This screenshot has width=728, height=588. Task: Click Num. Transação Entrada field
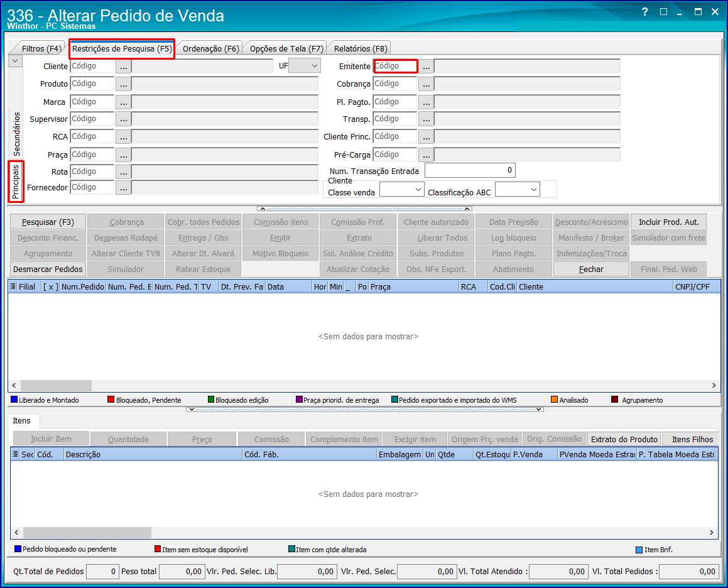470,170
